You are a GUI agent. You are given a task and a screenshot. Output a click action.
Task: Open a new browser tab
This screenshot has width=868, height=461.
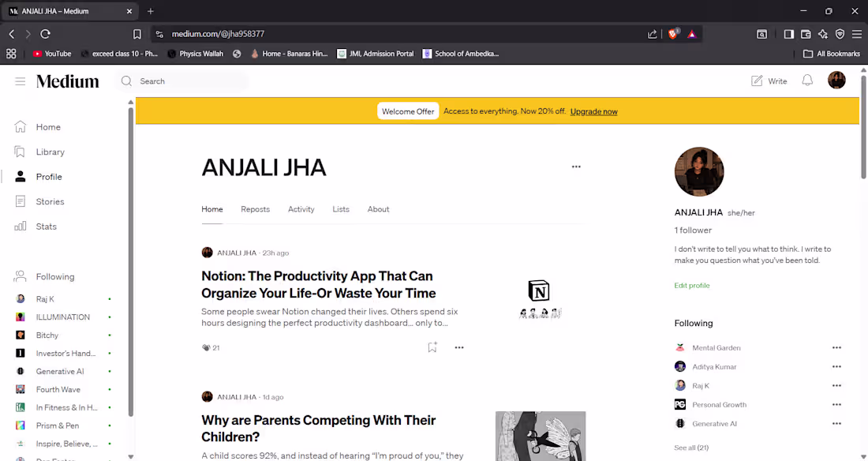[x=151, y=11]
